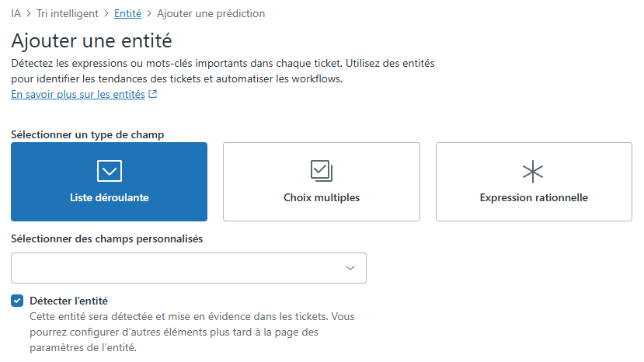This screenshot has height=362, width=644.
Task: Uncheck the Détecter l'entité checkbox
Action: tap(17, 301)
